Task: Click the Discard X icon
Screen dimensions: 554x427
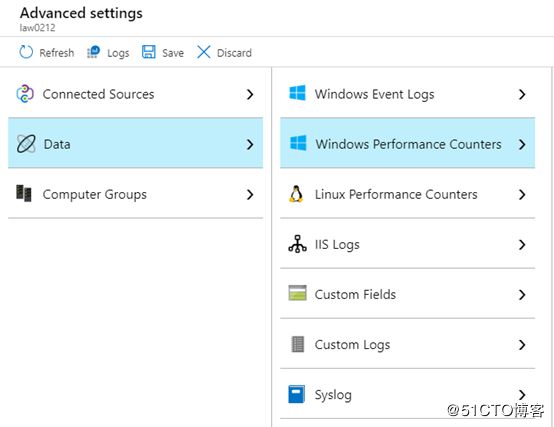Action: tap(204, 52)
